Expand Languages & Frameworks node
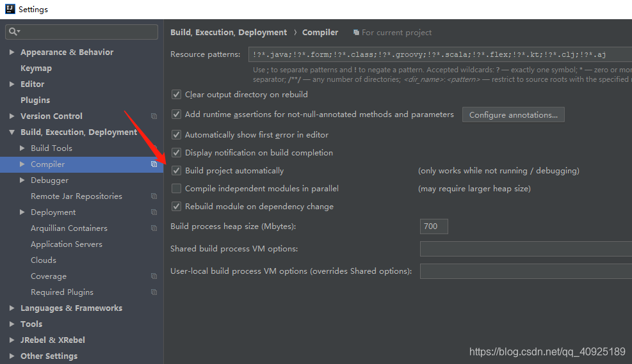 [x=12, y=308]
